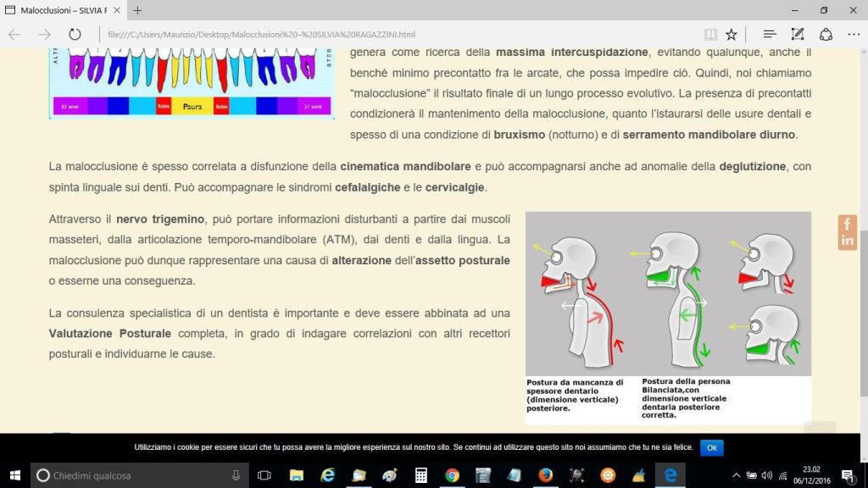The width and height of the screenshot is (868, 488).
Task: Open Windows Start menu
Action: [x=15, y=475]
